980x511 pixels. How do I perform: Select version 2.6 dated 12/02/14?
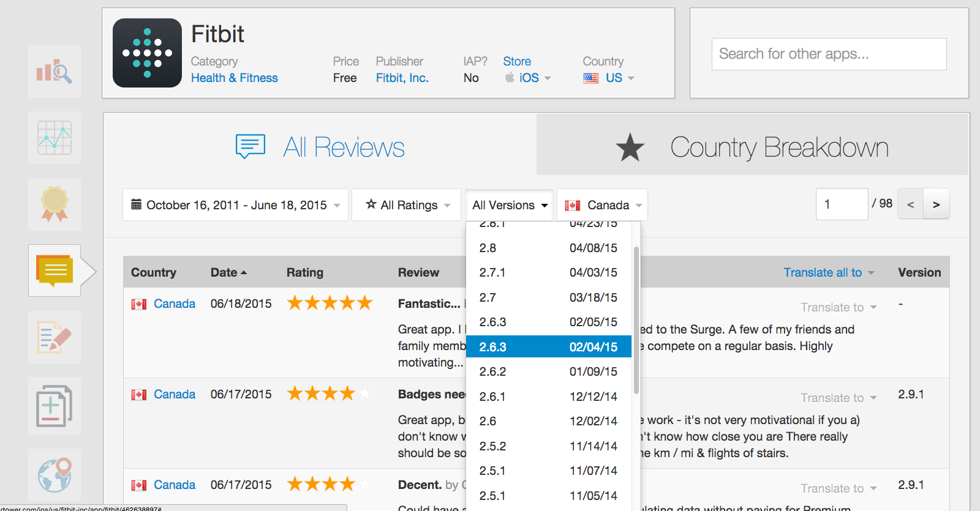point(549,421)
